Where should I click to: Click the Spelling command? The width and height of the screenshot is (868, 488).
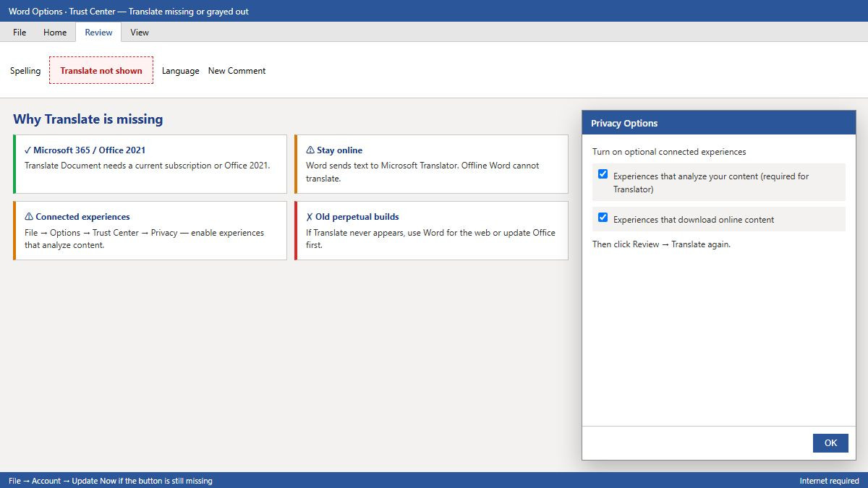pos(25,71)
